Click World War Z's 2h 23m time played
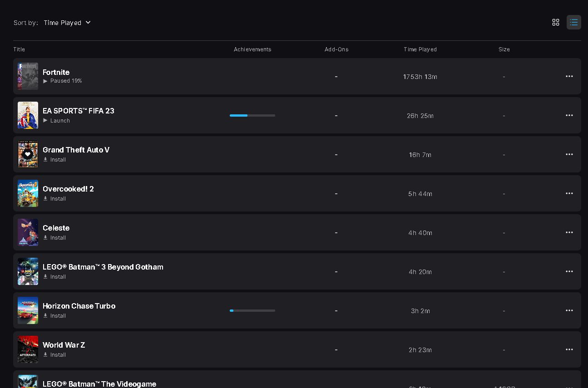Viewport: 588px width, 388px height. pyautogui.click(x=420, y=350)
